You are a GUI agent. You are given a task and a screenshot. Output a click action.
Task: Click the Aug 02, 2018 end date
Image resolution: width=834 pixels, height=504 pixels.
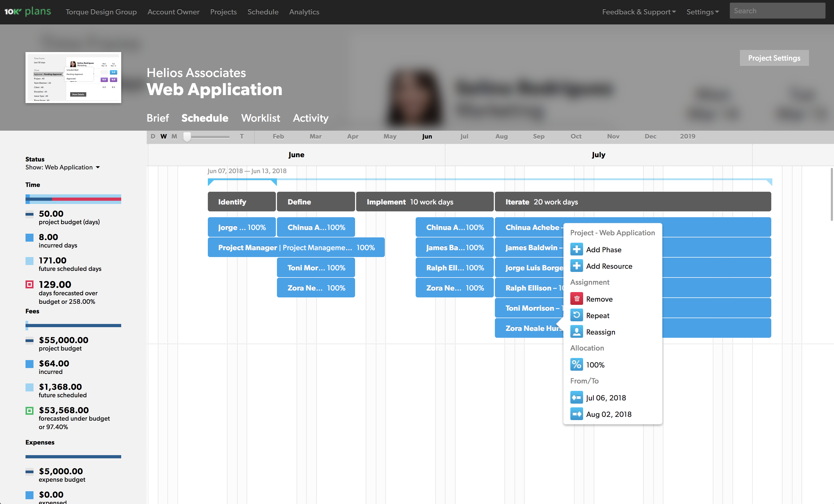coord(609,414)
